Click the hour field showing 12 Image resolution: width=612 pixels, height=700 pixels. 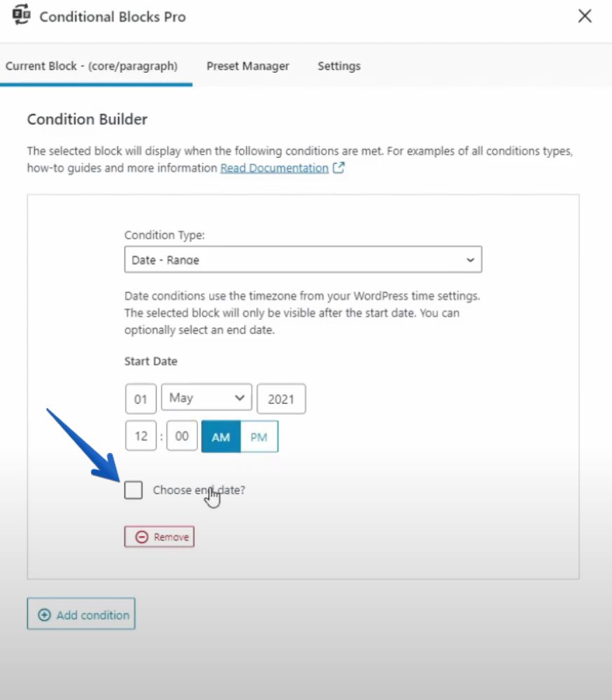141,435
